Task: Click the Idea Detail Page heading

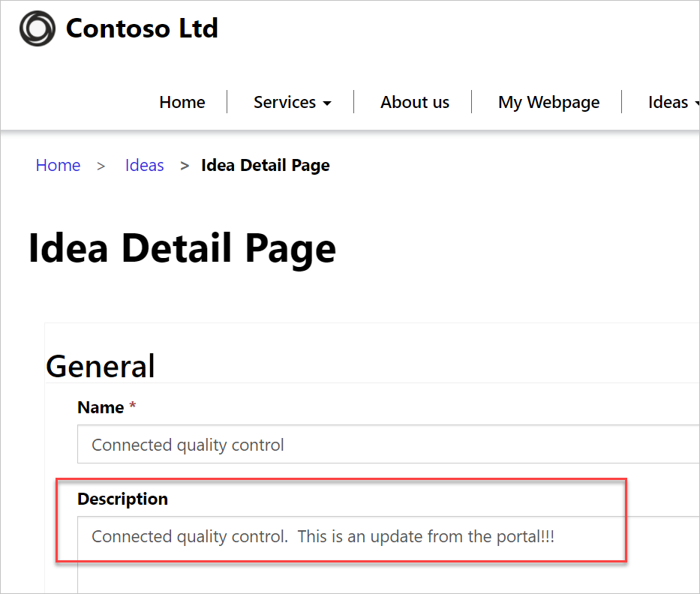Action: (182, 248)
